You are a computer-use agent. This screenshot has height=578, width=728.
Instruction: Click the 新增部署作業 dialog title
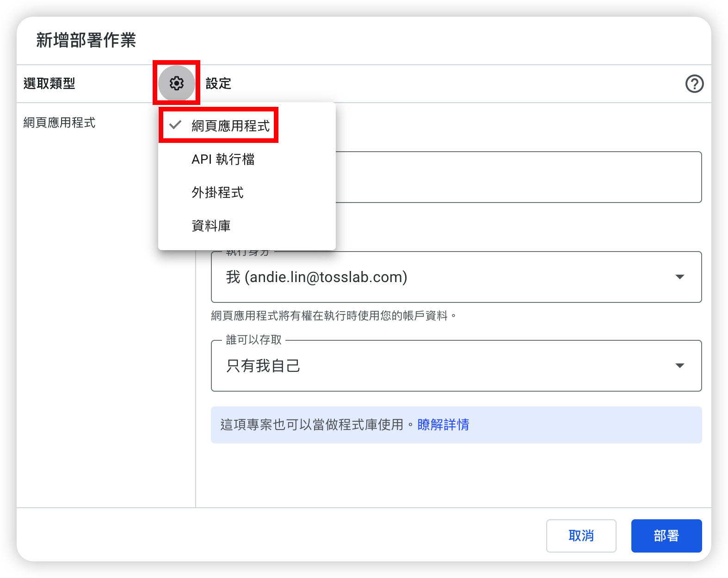(86, 40)
